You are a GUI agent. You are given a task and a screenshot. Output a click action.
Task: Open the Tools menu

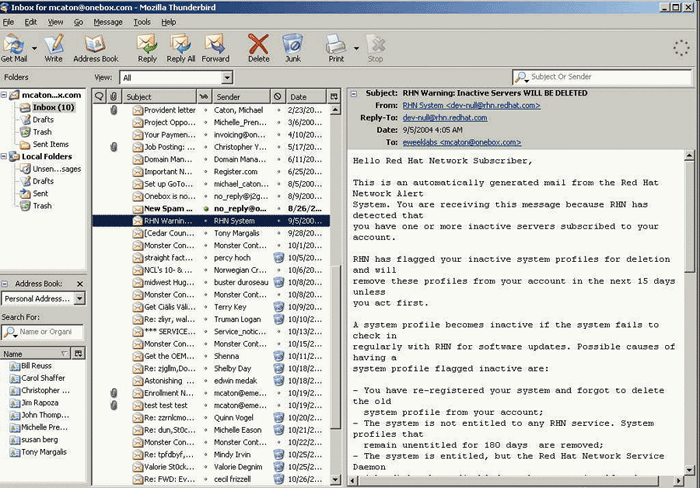pyautogui.click(x=142, y=22)
